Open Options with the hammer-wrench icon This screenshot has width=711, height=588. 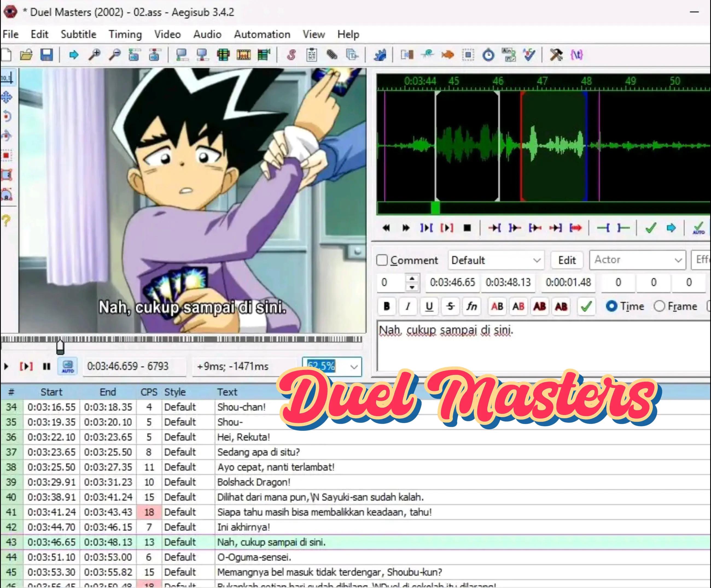556,55
